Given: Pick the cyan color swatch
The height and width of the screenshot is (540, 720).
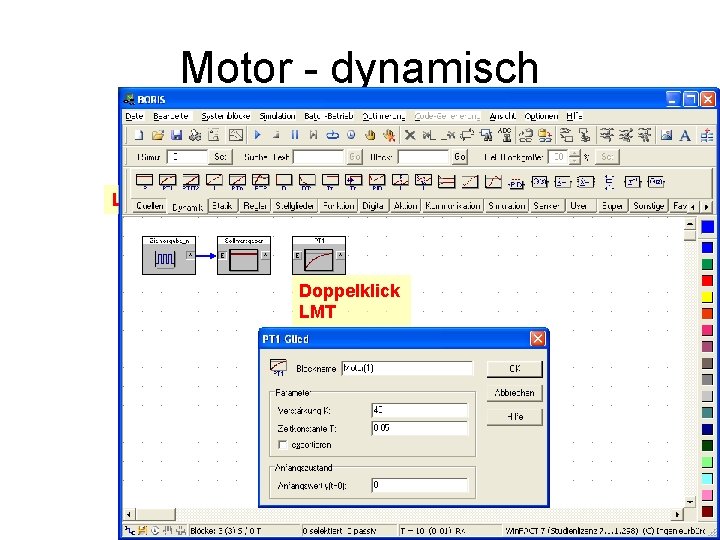Looking at the screenshot, I should (x=707, y=478).
